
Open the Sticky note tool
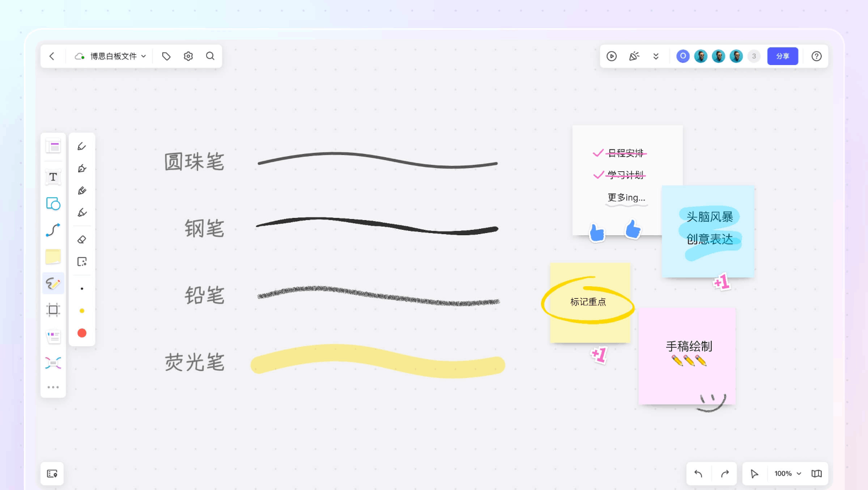tap(53, 256)
